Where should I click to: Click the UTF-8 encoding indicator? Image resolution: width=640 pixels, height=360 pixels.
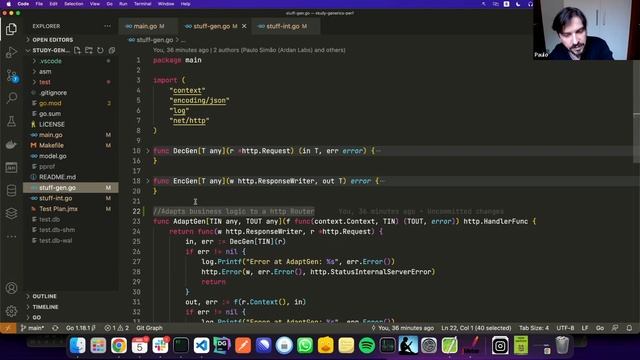[x=565, y=328]
